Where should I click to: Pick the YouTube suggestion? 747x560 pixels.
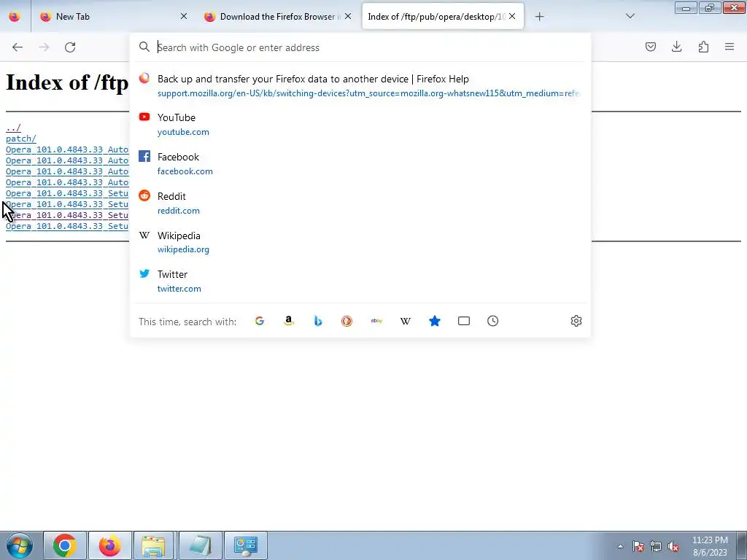point(360,124)
